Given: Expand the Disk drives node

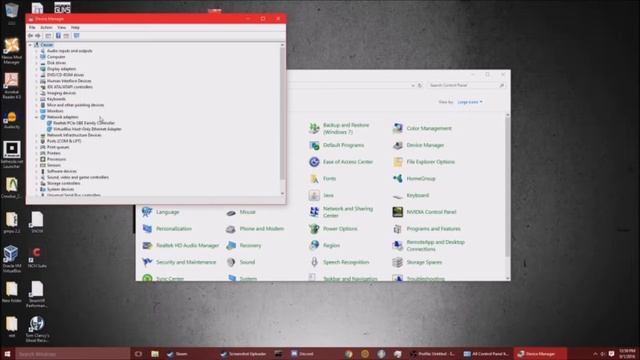Looking at the screenshot, I should tap(36, 63).
